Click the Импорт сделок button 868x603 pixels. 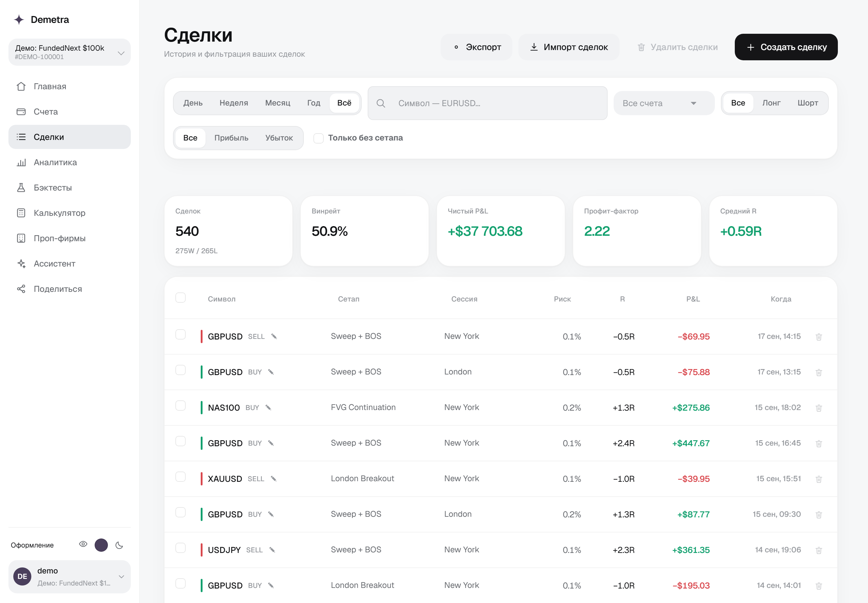(x=568, y=47)
